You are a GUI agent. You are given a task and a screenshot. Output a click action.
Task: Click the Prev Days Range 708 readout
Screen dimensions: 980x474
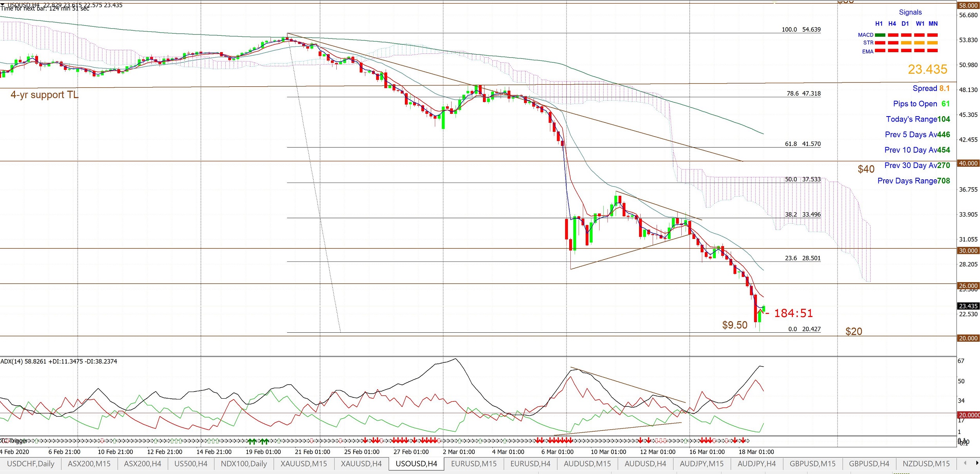coord(913,180)
